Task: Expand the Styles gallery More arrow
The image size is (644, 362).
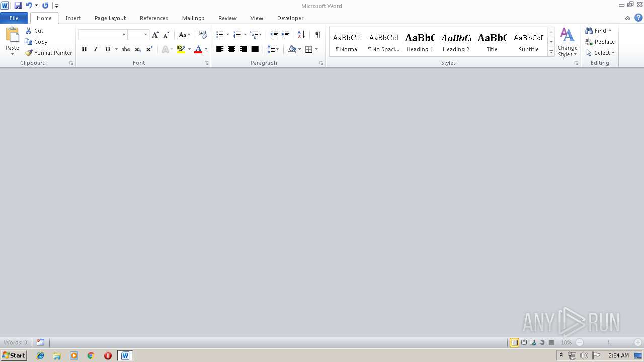Action: [551, 52]
